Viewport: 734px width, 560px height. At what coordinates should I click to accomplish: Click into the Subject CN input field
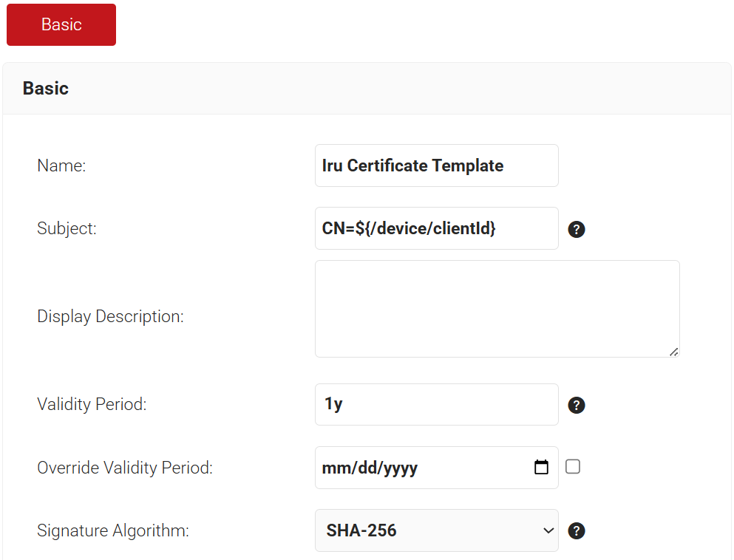coord(436,228)
